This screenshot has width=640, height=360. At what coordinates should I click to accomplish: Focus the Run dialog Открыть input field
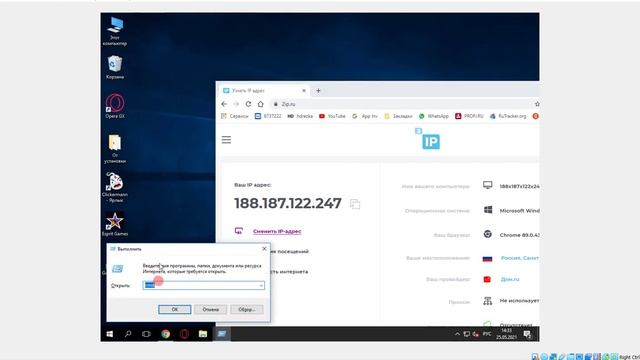(203, 285)
